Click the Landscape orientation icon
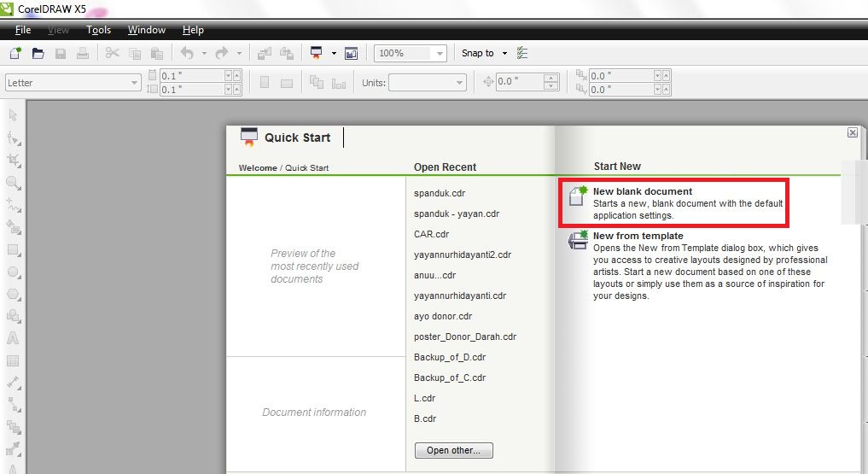The height and width of the screenshot is (474, 868). [287, 83]
